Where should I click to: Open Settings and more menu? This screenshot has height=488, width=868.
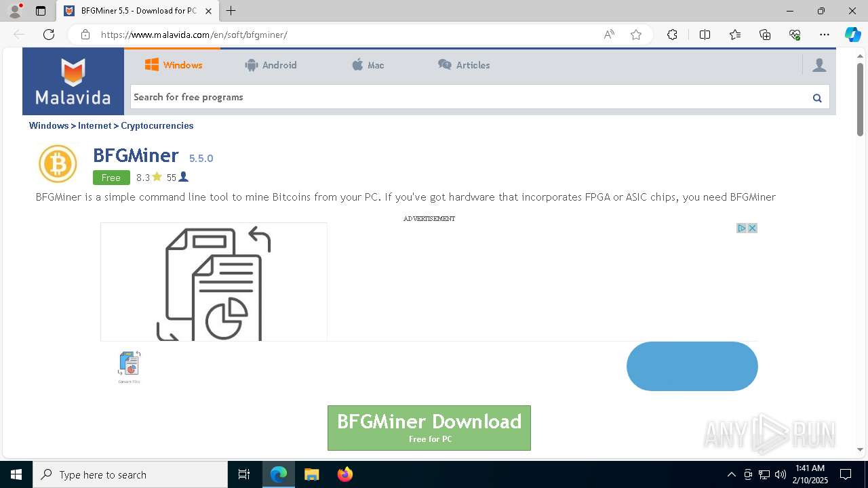click(x=825, y=35)
